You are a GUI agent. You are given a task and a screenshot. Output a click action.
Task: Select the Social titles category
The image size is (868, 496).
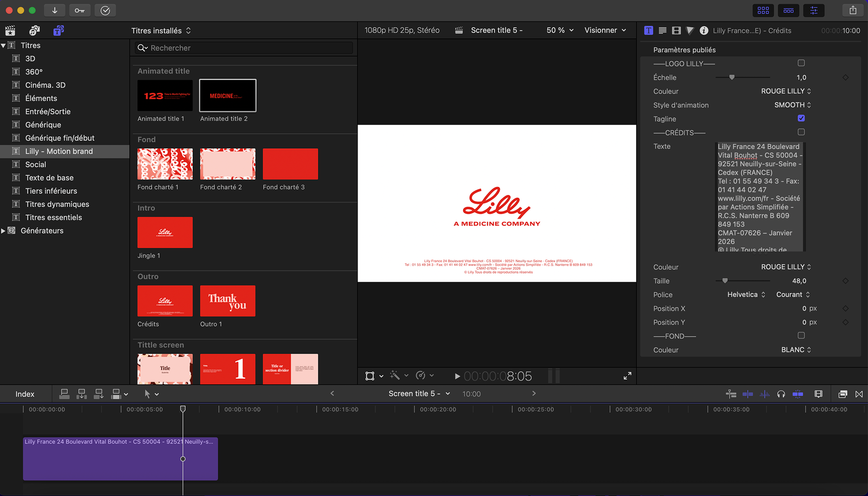coord(36,165)
